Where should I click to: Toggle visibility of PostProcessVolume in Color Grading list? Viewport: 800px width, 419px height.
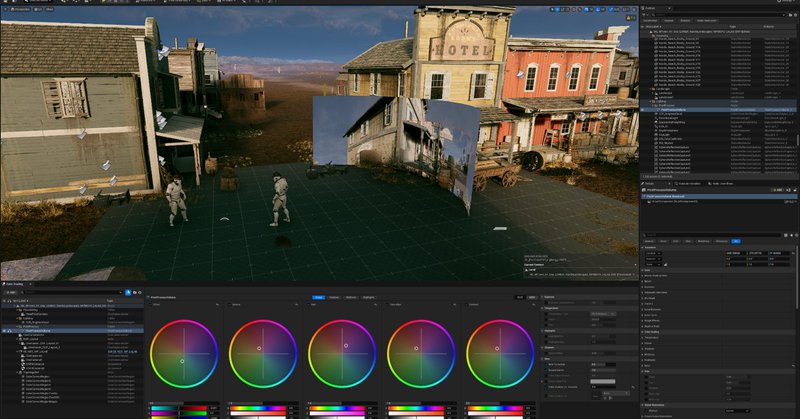[x=4, y=330]
